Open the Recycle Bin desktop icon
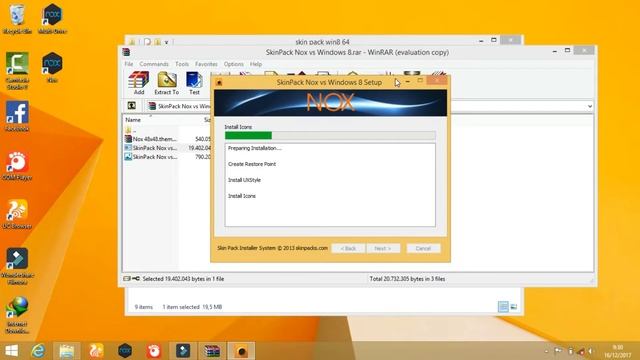This screenshot has height=360, width=640. tap(17, 19)
